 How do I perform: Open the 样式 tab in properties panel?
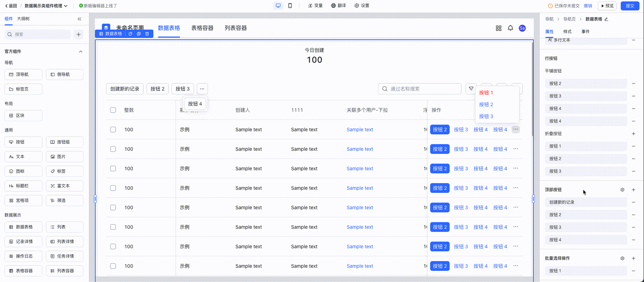(567, 32)
